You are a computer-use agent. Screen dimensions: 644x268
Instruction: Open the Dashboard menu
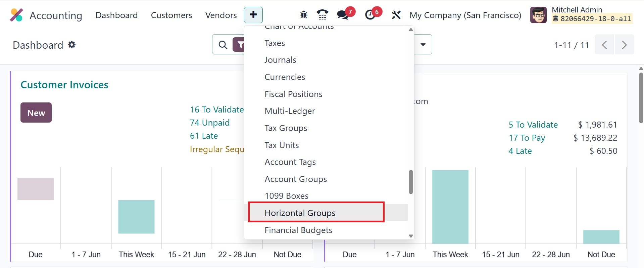[x=116, y=15]
